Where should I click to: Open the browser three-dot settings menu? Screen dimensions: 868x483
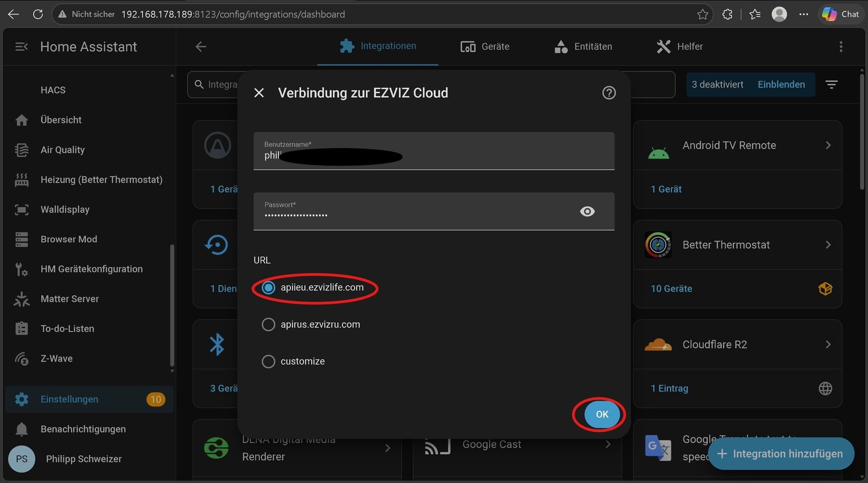click(803, 14)
